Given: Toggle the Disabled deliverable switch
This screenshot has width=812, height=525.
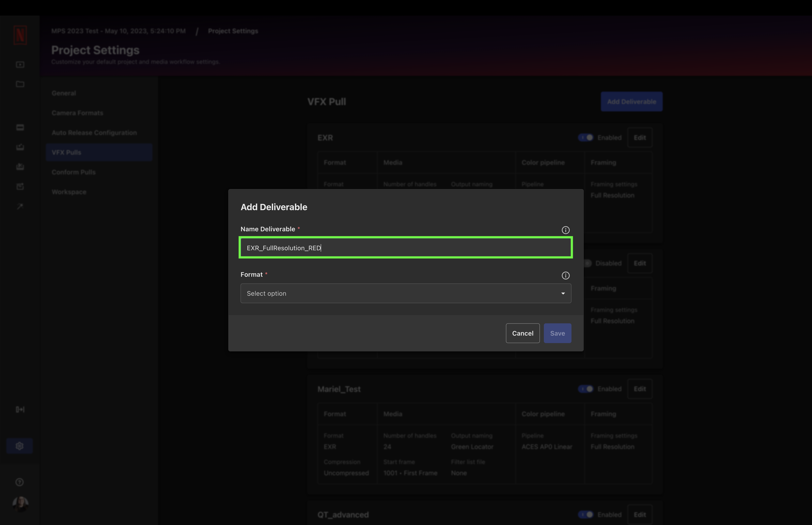Looking at the screenshot, I should (587, 263).
